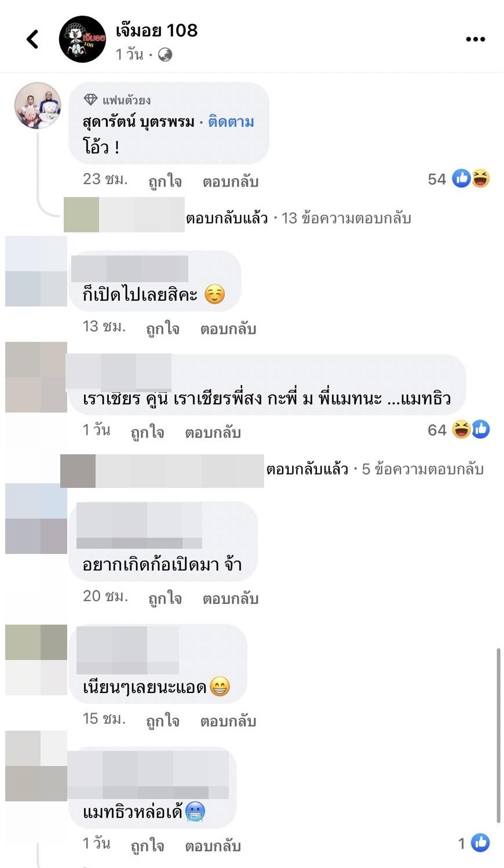Open สุดารัตน์ บุตรพรม's profile picture
Viewport: 504px width, 868px height.
click(x=38, y=105)
